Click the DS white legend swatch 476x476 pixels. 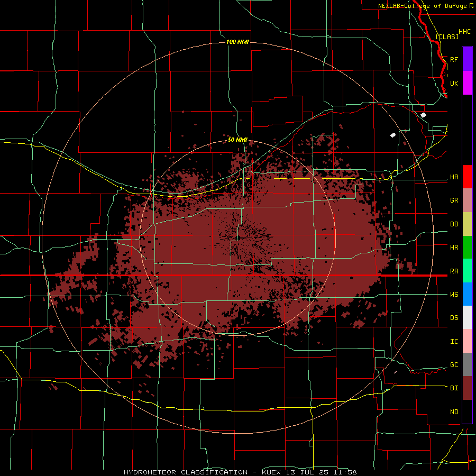click(x=467, y=317)
